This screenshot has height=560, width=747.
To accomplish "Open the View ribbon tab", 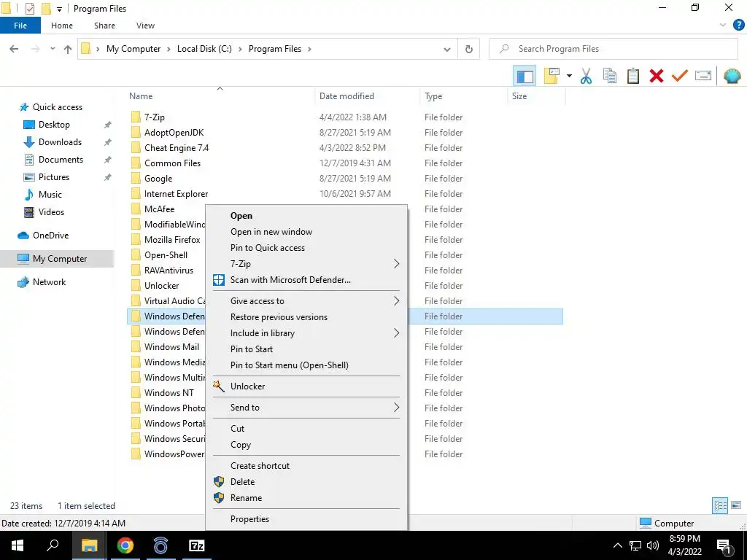I will 145,26.
